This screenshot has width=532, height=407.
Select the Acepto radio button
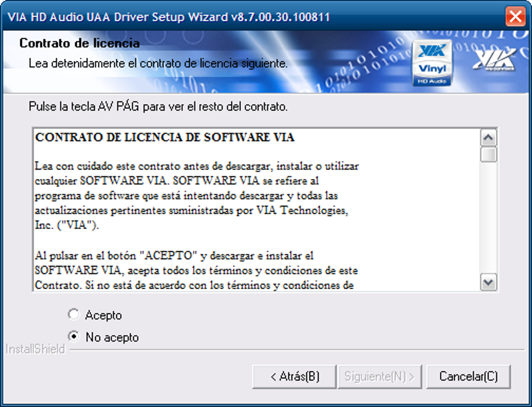tap(74, 315)
